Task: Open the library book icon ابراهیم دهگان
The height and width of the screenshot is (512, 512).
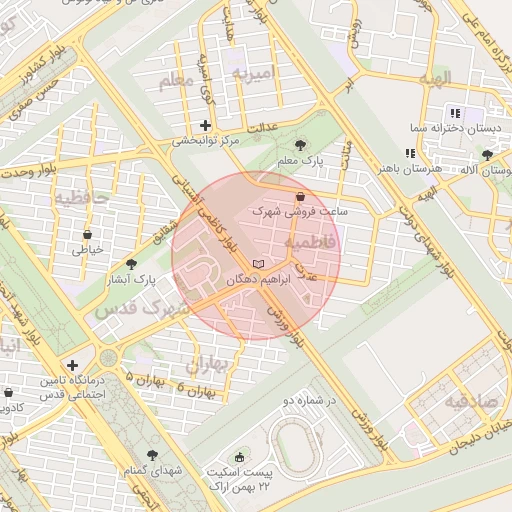Action: pos(258,264)
